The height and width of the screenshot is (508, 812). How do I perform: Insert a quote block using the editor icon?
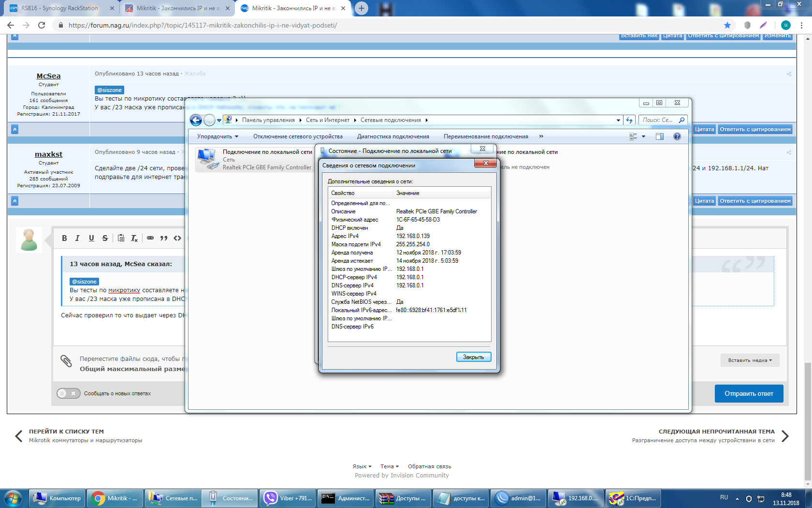tap(164, 238)
